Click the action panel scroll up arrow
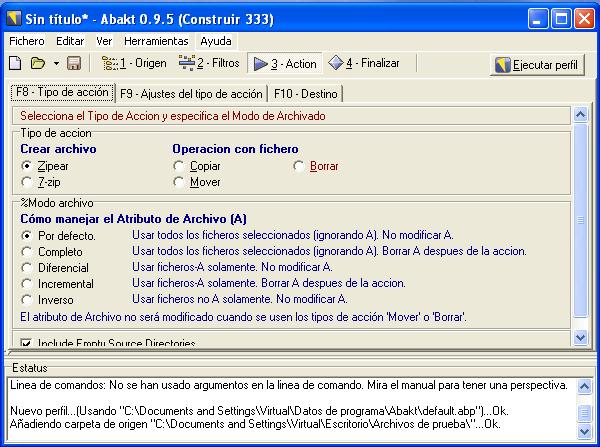Screen dimensions: 600x447 580,115
